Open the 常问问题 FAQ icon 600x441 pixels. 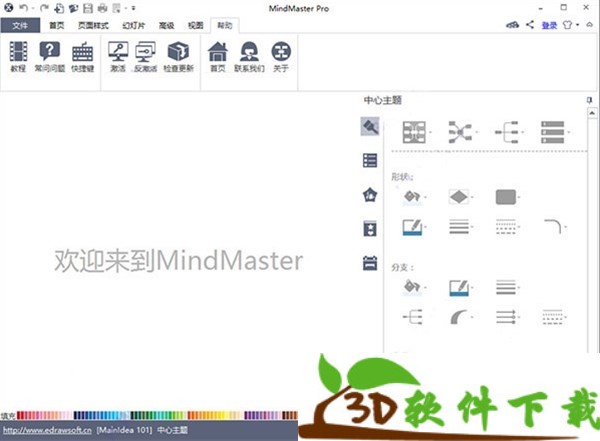[50, 56]
